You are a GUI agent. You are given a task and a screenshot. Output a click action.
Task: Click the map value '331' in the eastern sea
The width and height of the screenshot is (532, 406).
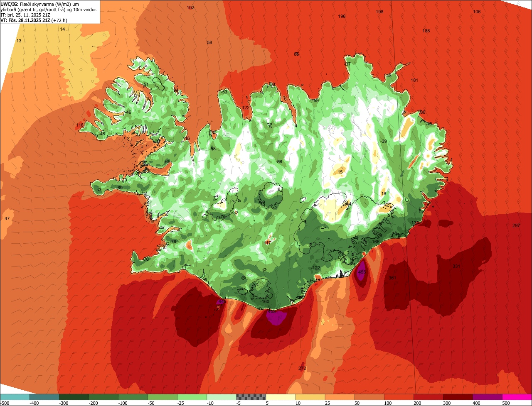click(456, 266)
